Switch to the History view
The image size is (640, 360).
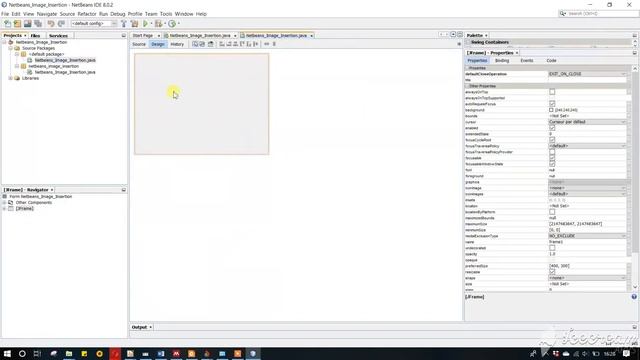(177, 44)
